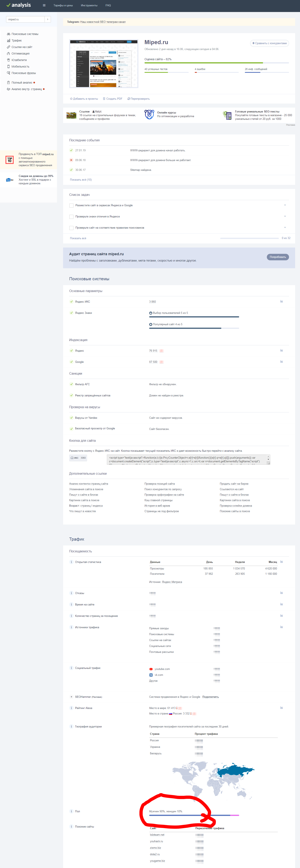The height and width of the screenshot is (868, 300).
Task: Open similar site lolzteam.net
Action: [157, 835]
